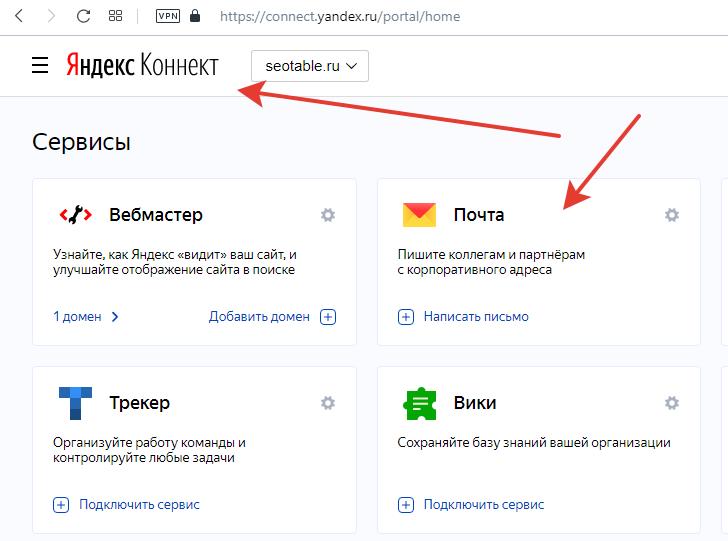Open Трекер settings gear

[328, 403]
